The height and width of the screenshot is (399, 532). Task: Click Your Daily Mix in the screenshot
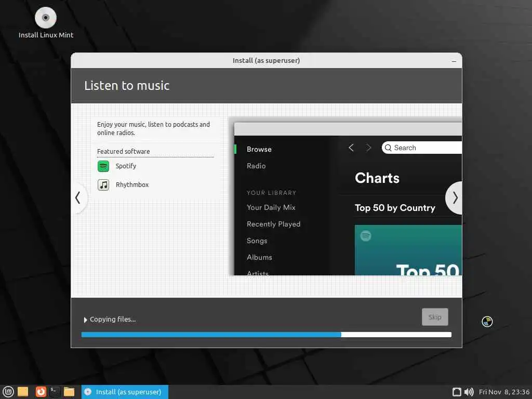coord(271,207)
